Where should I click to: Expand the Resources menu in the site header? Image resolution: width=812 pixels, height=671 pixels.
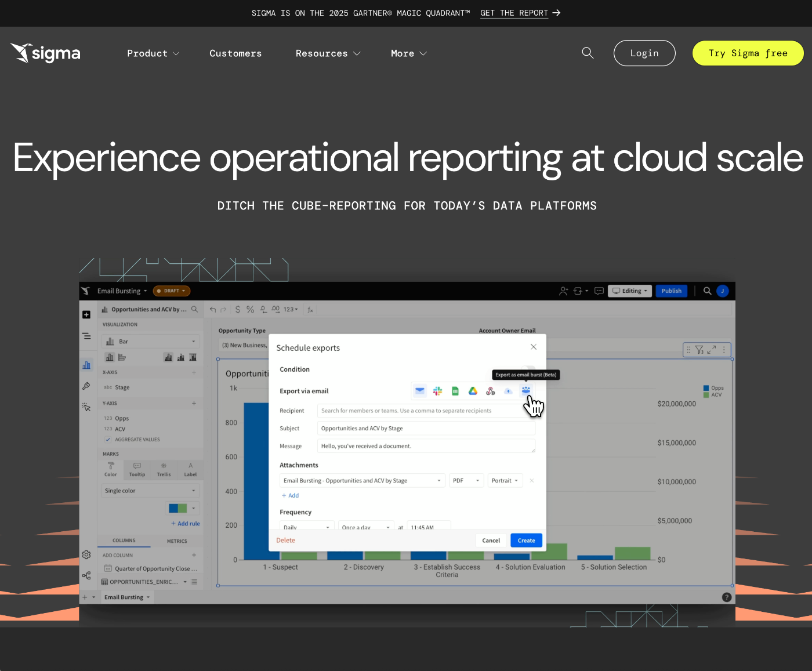(328, 53)
